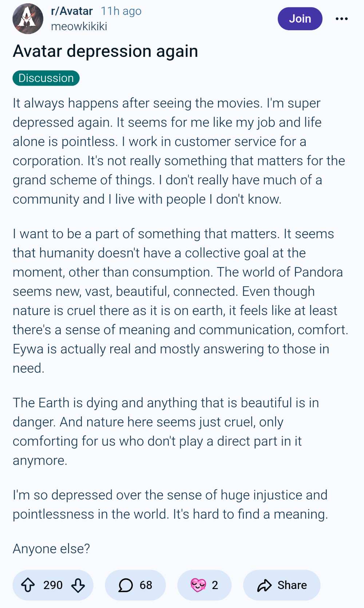
Task: Tap the heart face award icon
Action: tap(198, 585)
